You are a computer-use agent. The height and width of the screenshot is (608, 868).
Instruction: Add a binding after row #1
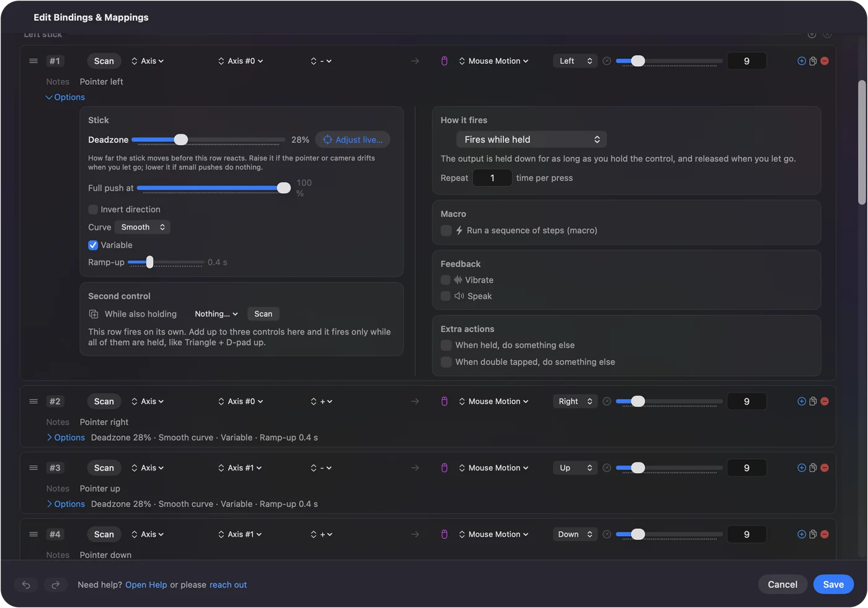point(802,61)
